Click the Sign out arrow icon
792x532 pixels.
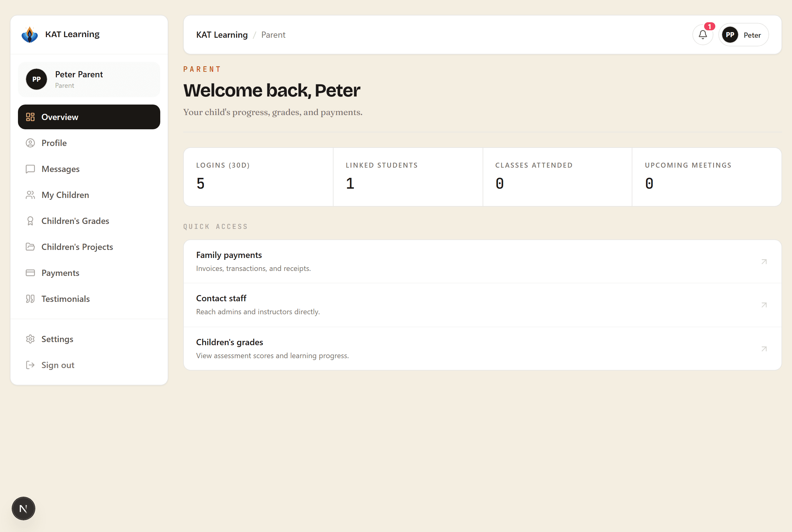[x=30, y=365]
